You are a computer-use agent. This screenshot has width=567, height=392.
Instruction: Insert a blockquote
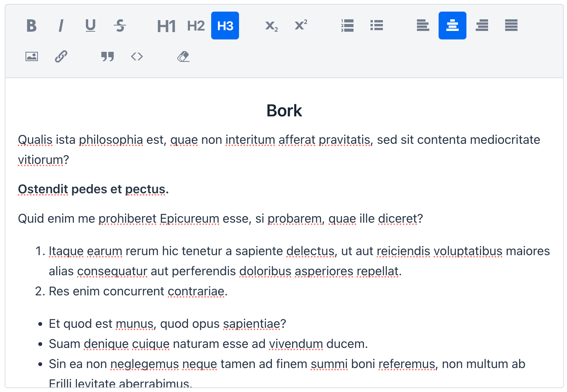point(107,56)
